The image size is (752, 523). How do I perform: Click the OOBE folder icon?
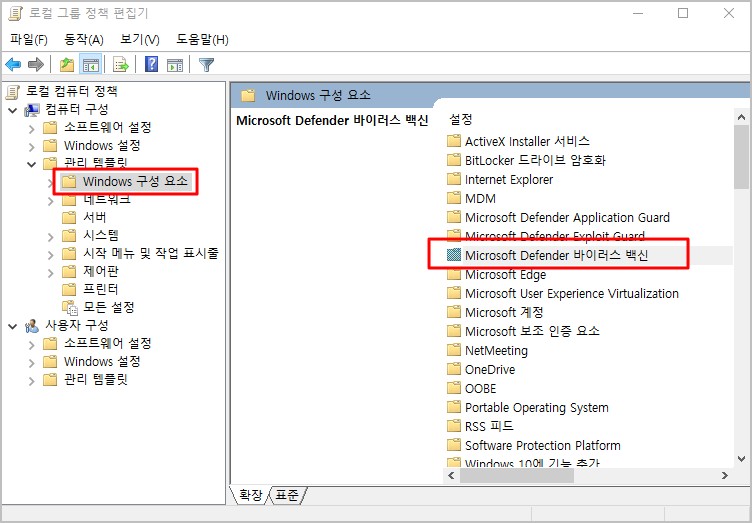point(454,388)
